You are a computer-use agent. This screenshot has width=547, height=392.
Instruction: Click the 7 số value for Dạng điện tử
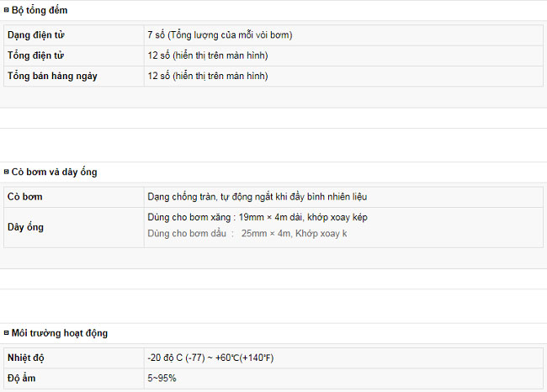(x=220, y=34)
